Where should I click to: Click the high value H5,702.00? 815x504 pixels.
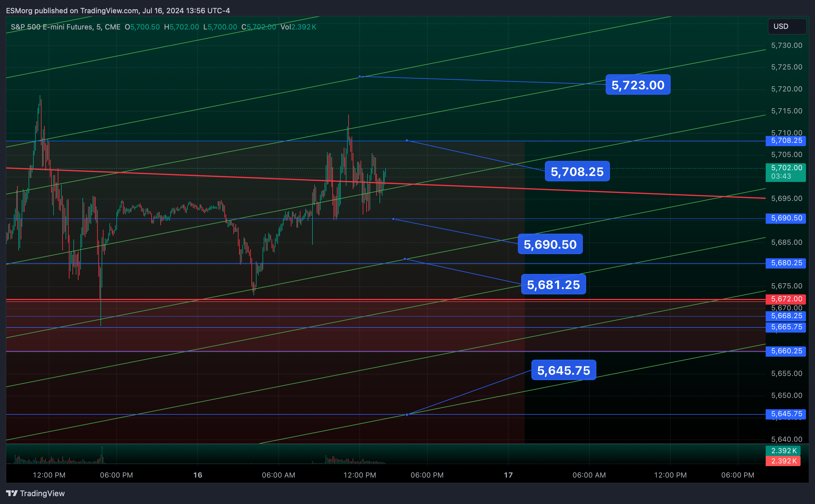181,27
